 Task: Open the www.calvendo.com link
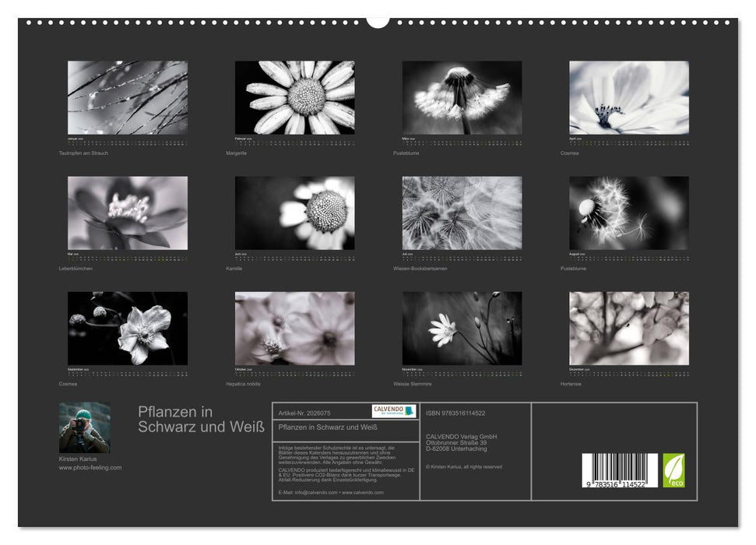362,492
